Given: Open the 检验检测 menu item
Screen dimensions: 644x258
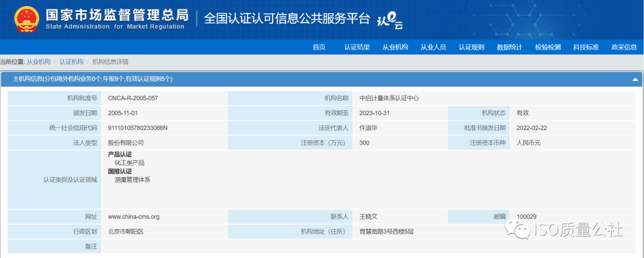Looking at the screenshot, I should click(x=548, y=47).
